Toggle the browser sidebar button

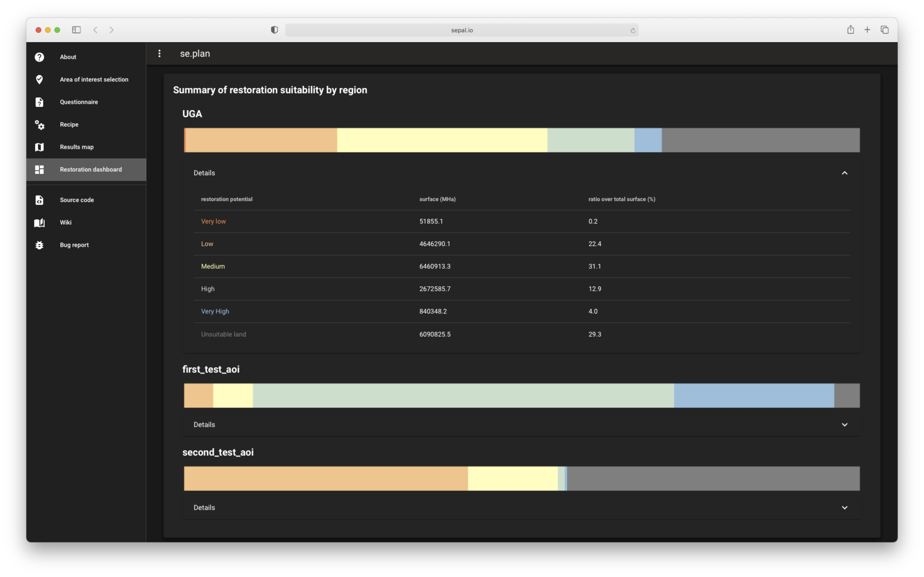pyautogui.click(x=76, y=30)
